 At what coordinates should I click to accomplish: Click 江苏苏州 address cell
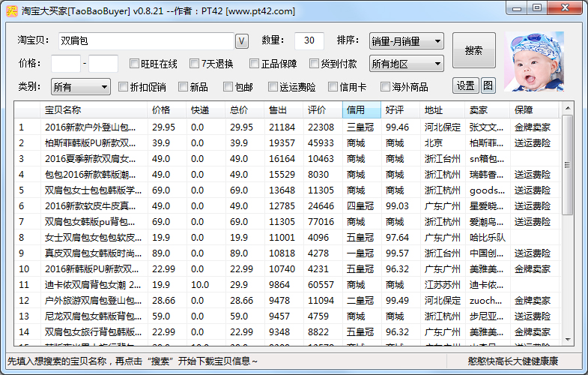pos(442,285)
